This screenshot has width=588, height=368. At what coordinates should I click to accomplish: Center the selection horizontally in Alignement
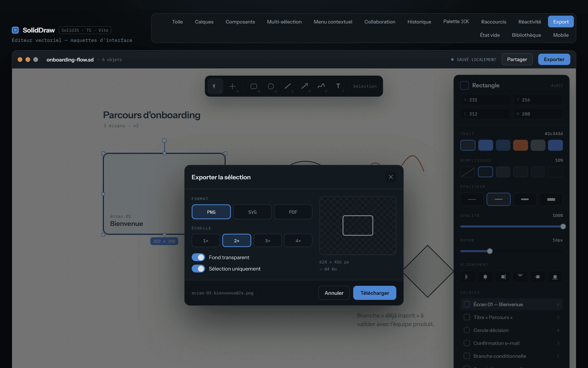(485, 277)
